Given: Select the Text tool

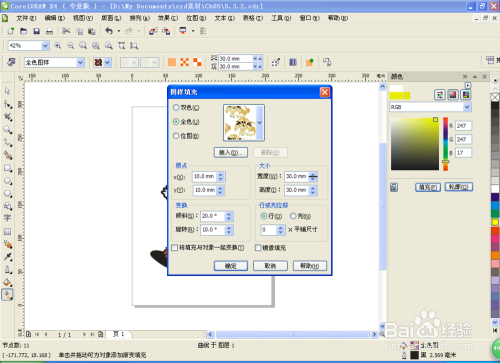Looking at the screenshot, I should pos(7,218).
